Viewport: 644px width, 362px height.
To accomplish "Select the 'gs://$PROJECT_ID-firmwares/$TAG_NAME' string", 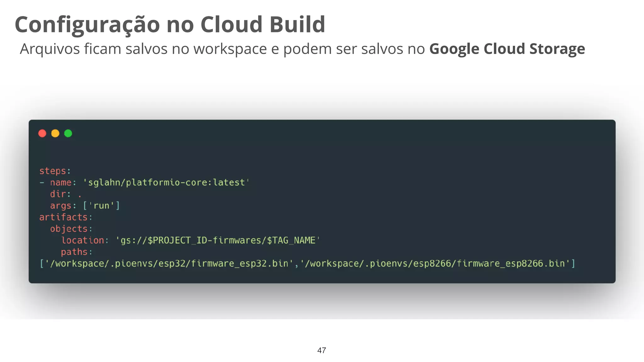I will click(x=218, y=240).
